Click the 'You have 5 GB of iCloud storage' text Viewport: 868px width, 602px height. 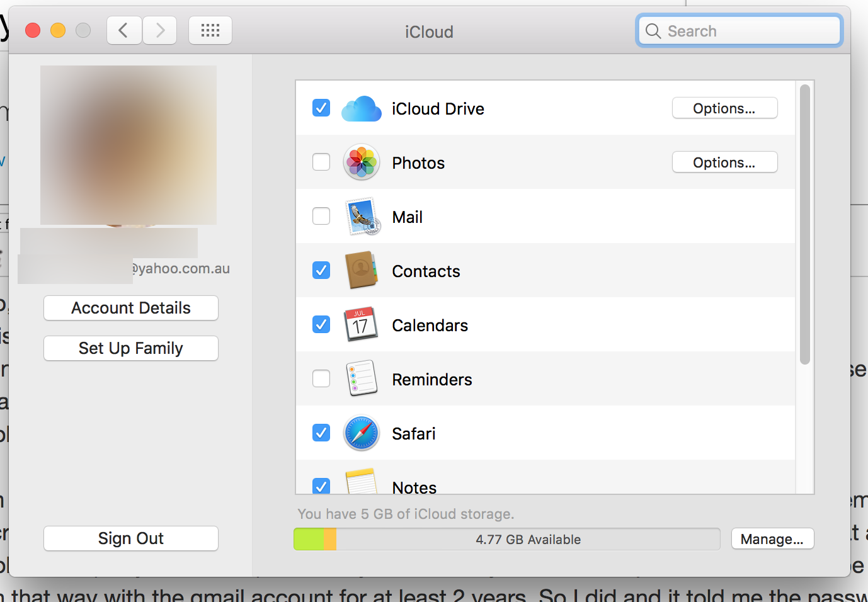pos(406,514)
